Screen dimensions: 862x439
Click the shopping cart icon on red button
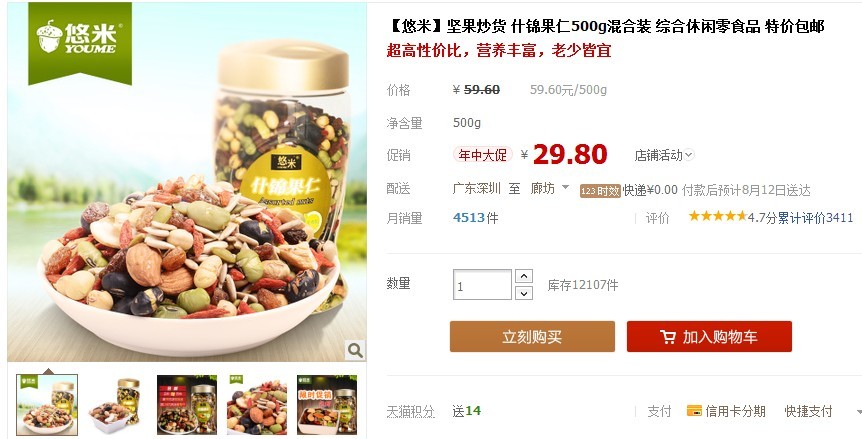[x=667, y=337]
